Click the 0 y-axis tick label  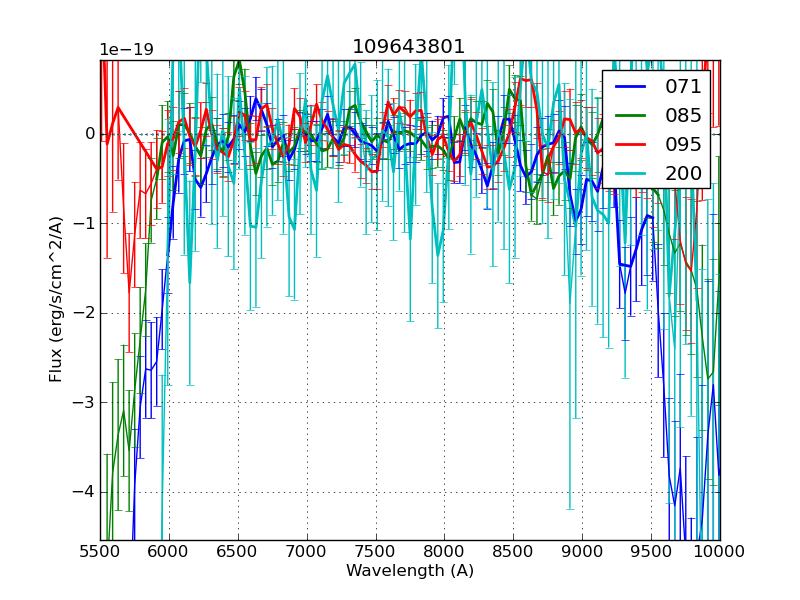click(89, 134)
